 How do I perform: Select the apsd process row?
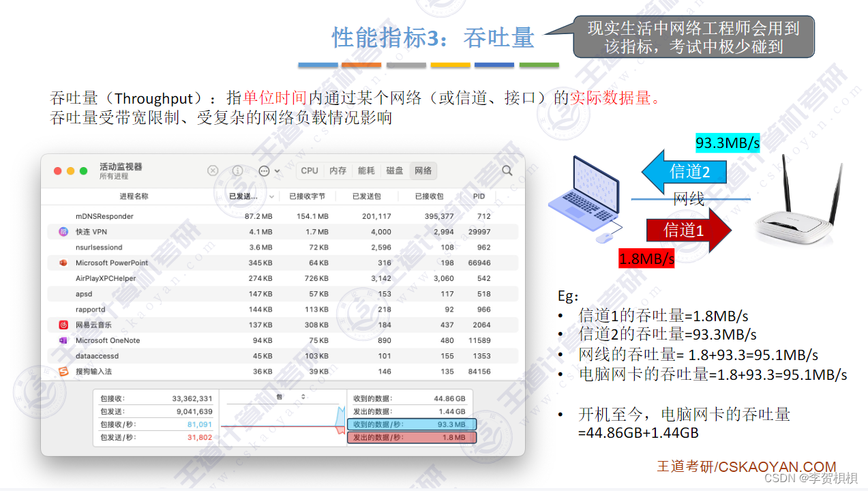[283, 294]
